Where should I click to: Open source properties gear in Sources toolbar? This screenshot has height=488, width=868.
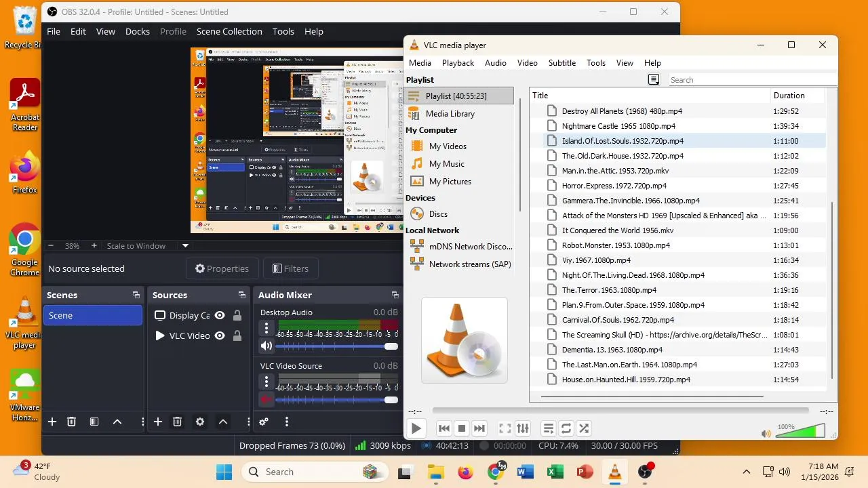click(200, 422)
